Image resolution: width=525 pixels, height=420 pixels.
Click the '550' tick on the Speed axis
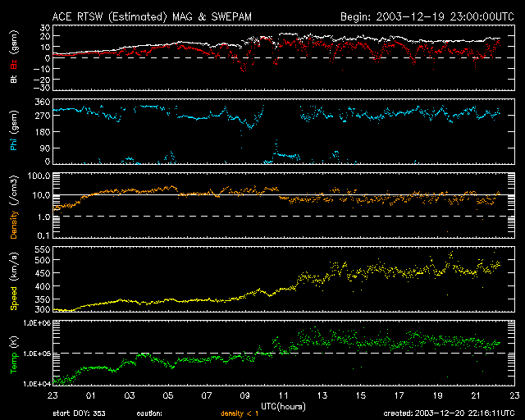(43, 249)
